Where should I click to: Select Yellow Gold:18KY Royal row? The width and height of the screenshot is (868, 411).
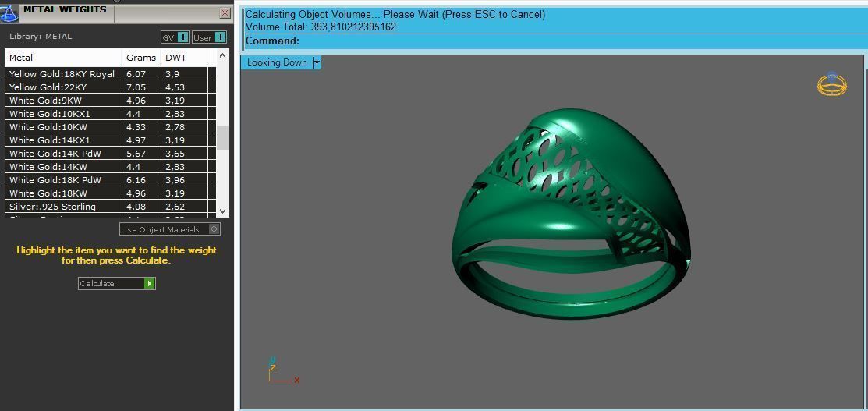[110, 73]
